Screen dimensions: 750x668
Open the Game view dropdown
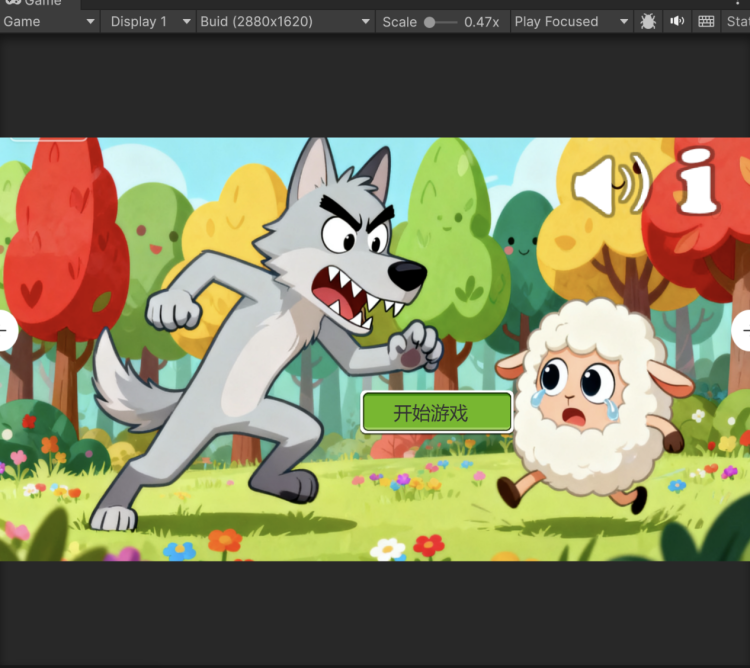point(49,21)
